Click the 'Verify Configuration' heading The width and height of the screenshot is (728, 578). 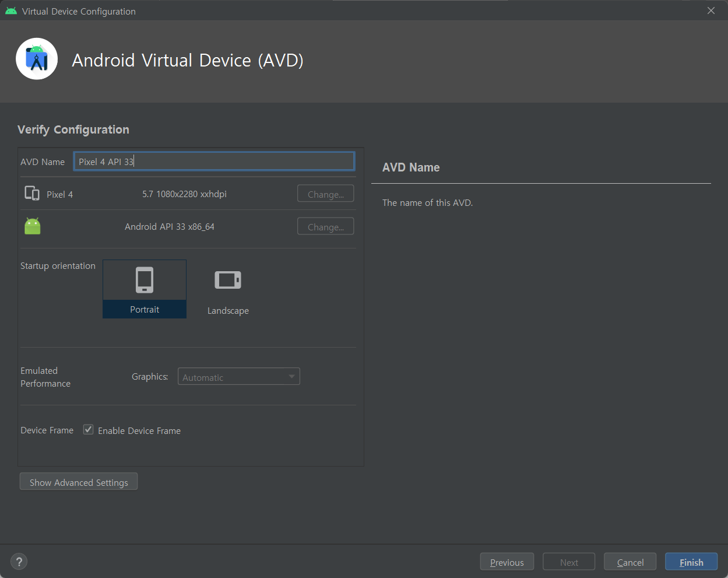(73, 129)
